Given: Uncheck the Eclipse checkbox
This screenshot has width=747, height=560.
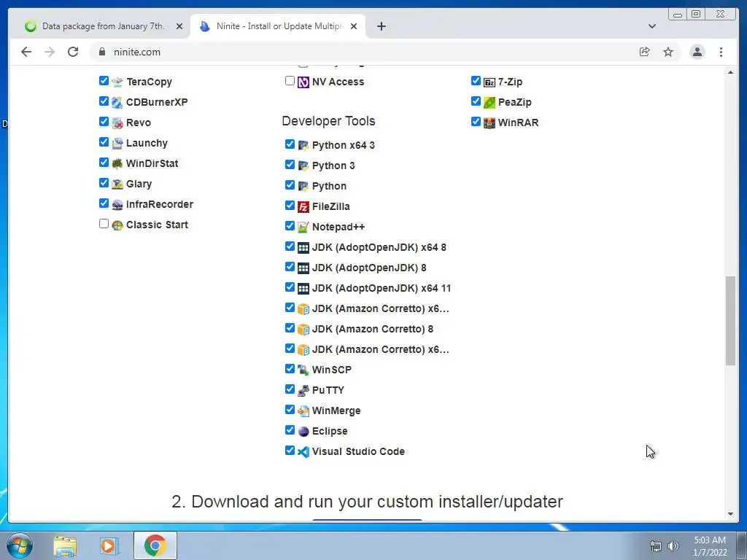Looking at the screenshot, I should pyautogui.click(x=290, y=430).
